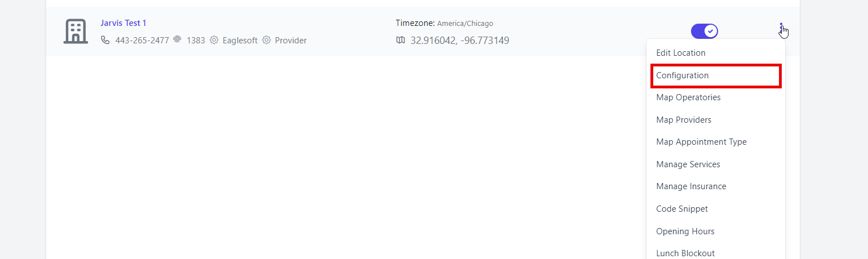Click the three-dot options icon
The width and height of the screenshot is (868, 259).
[781, 29]
